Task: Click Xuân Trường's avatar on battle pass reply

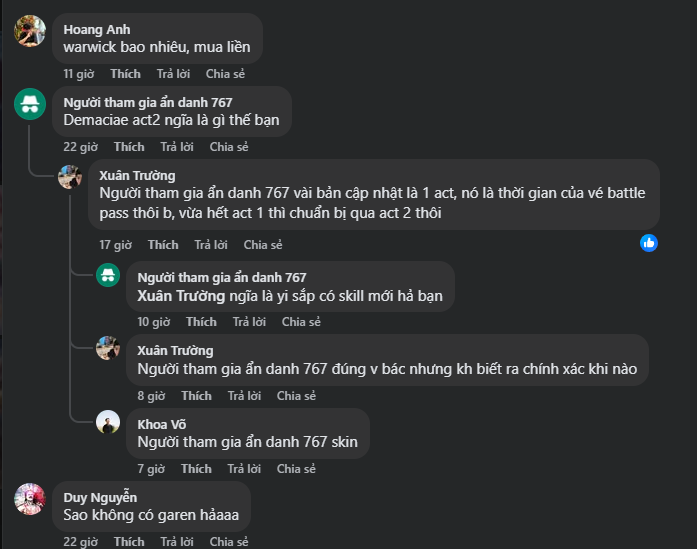Action: 70,177
